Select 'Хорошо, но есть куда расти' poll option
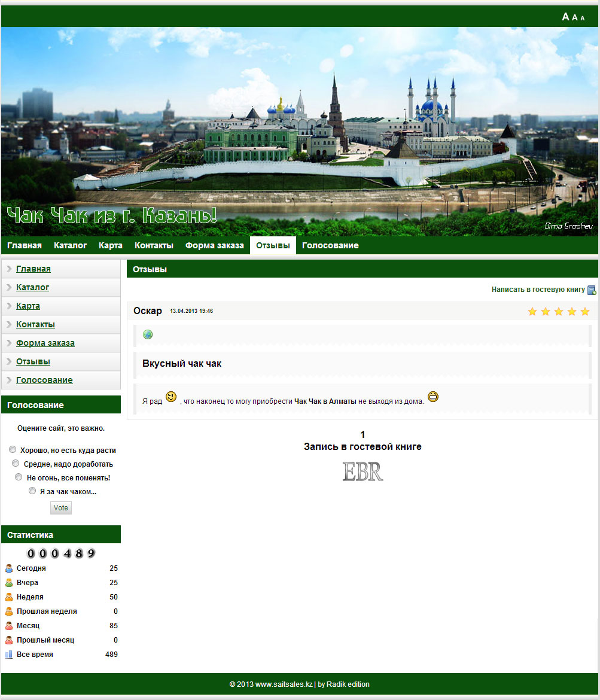The width and height of the screenshot is (600, 700). coord(13,449)
